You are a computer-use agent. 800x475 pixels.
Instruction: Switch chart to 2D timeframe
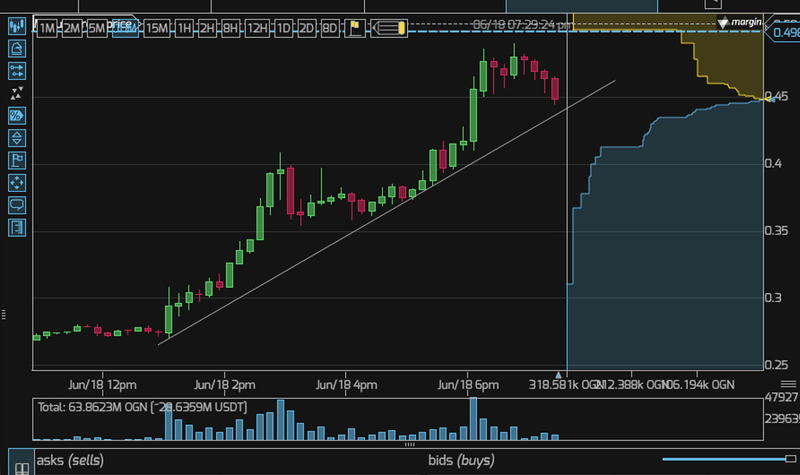coord(307,28)
